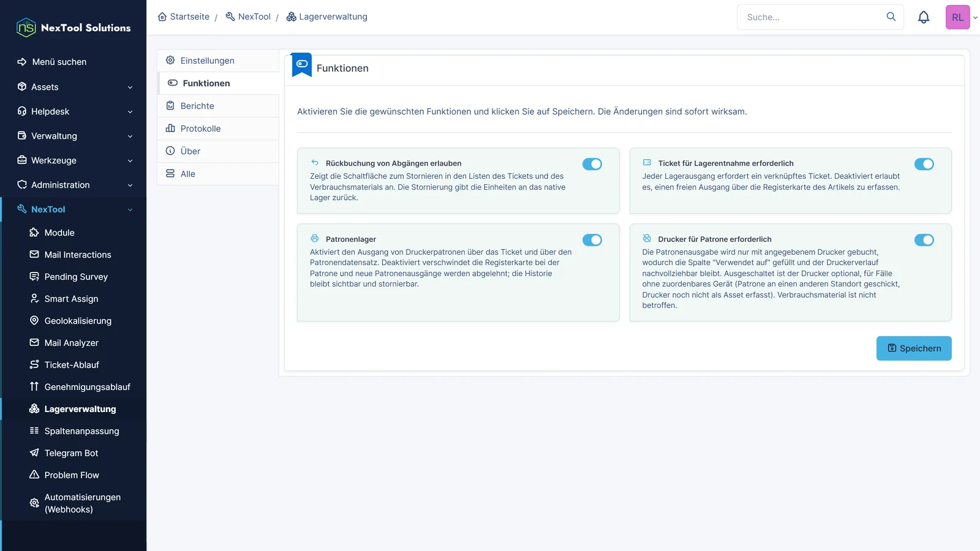Click the NexTool breadcrumb link
This screenshot has height=551, width=980.
(248, 17)
